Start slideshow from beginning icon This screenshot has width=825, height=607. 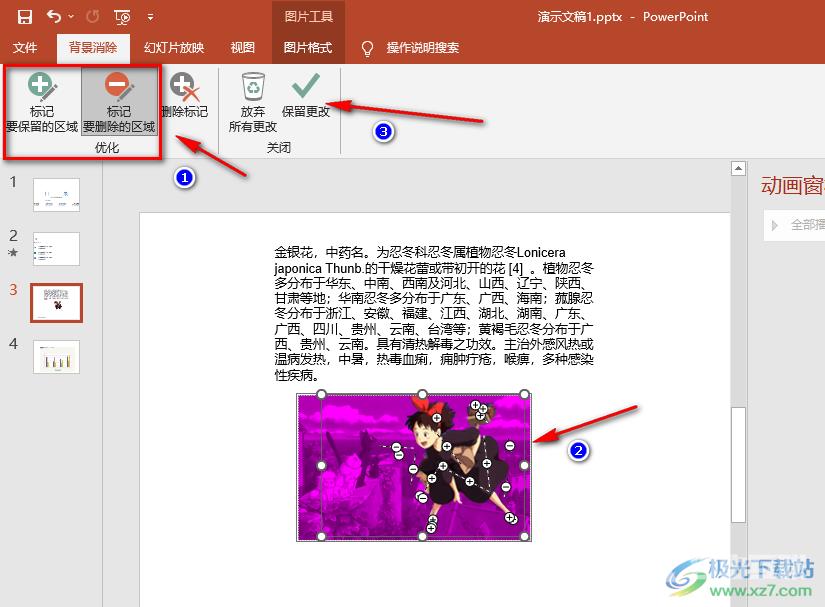click(122, 17)
